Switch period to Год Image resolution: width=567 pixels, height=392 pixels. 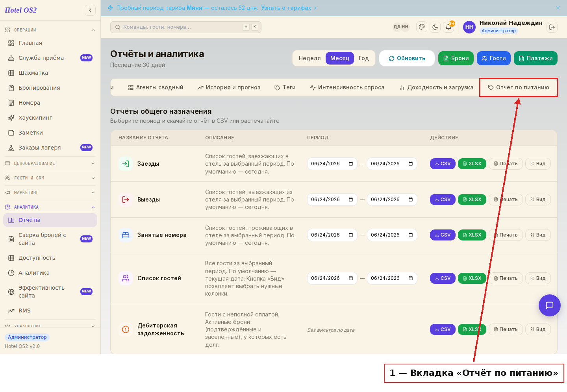(x=364, y=58)
